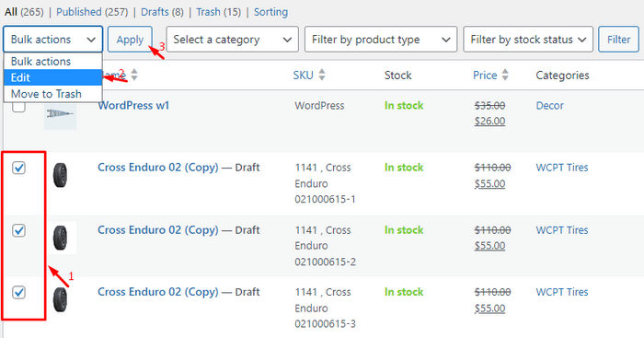Select the SKU text 'WordPress'
Image resolution: width=644 pixels, height=338 pixels.
319,106
